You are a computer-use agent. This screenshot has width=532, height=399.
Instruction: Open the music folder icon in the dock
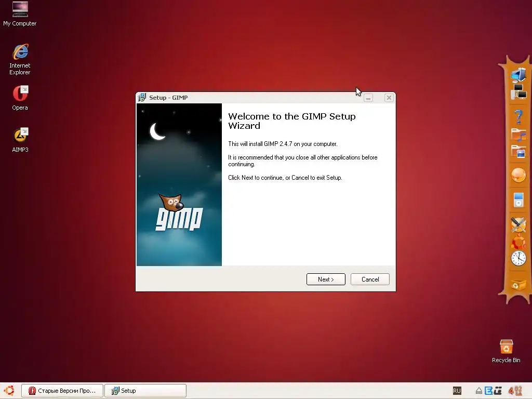[x=518, y=135]
